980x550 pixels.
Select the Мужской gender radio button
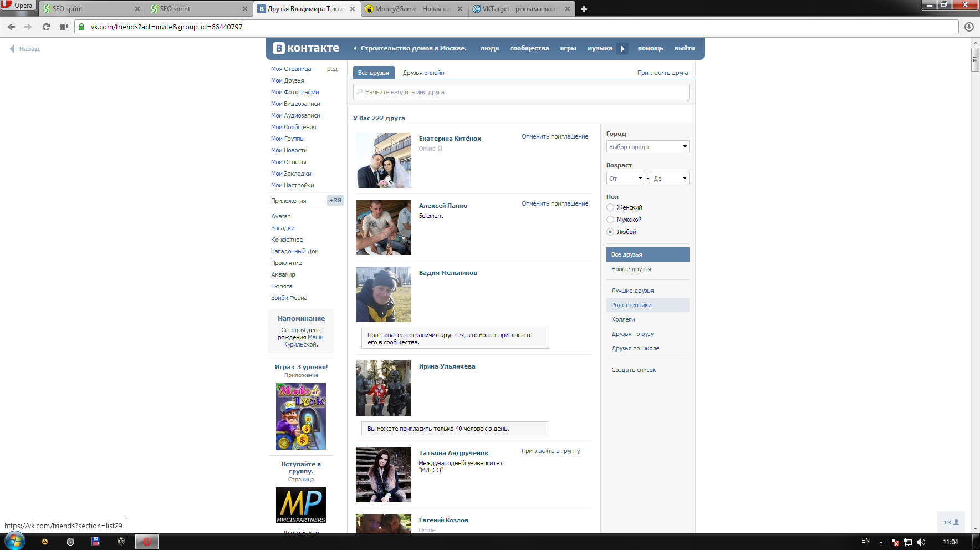click(x=610, y=220)
